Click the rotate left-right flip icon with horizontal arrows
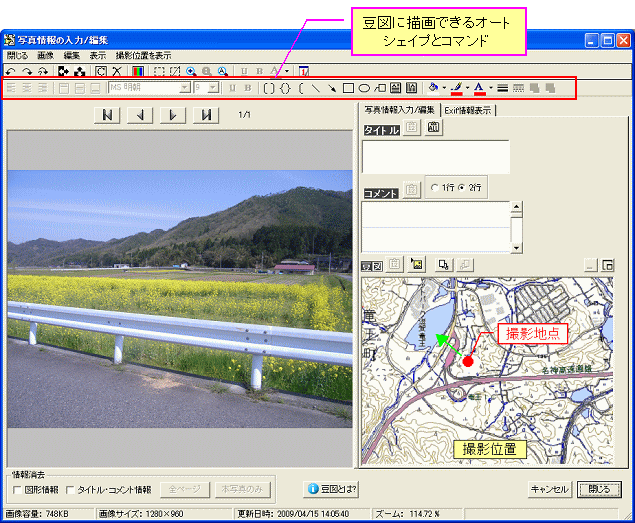The width and height of the screenshot is (635, 523). tap(63, 71)
